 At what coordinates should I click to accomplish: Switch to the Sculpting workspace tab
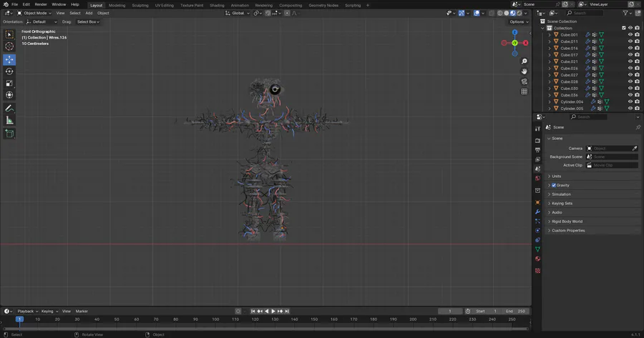click(x=140, y=5)
